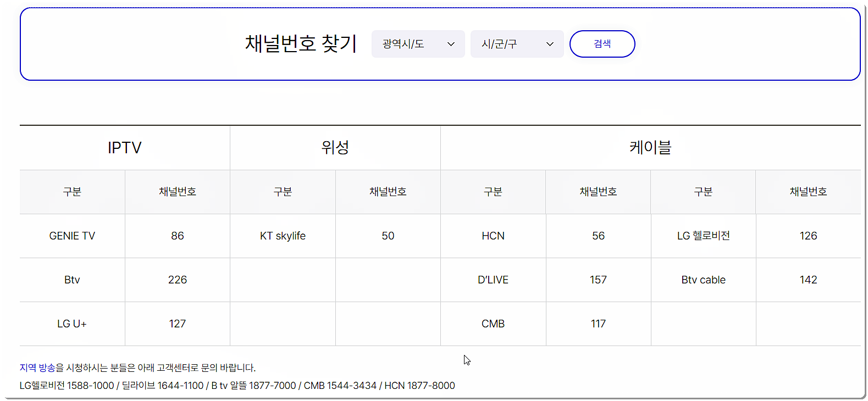The image size is (868, 401).
Task: Click channel number 117
Action: [x=599, y=324]
